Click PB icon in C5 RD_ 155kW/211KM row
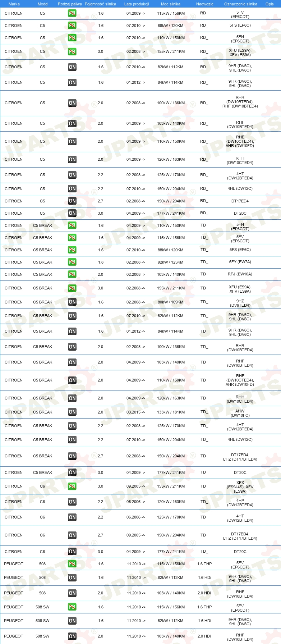Screen dimensions: 281x644 (x=72, y=51)
